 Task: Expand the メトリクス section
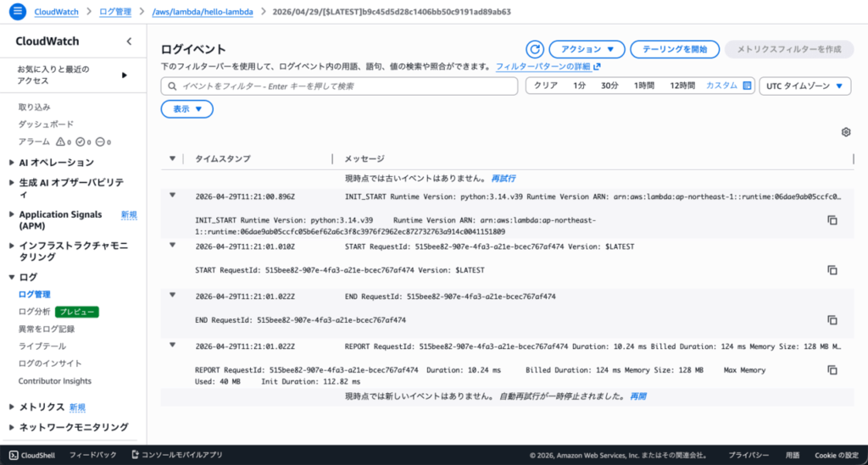pos(12,407)
